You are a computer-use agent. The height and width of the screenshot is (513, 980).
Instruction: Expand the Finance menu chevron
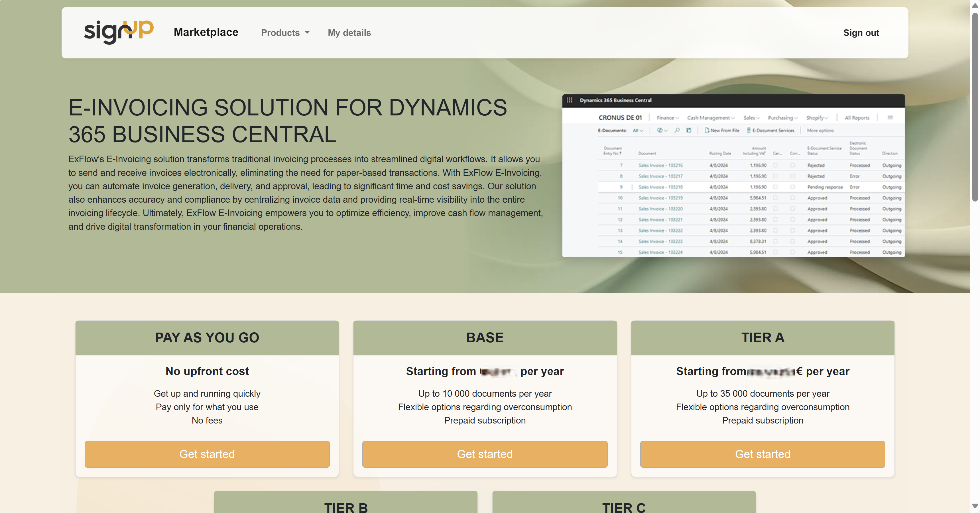[677, 118]
